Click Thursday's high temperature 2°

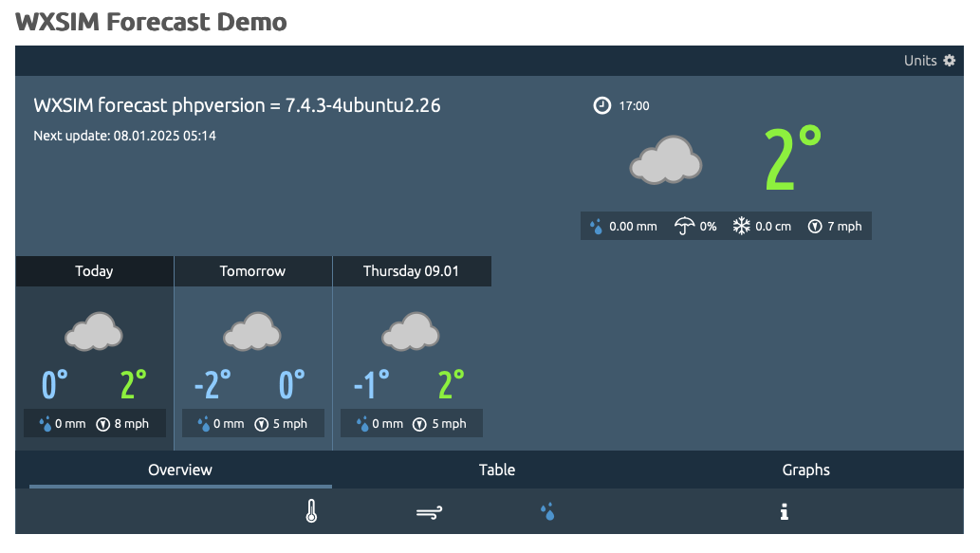(x=451, y=384)
